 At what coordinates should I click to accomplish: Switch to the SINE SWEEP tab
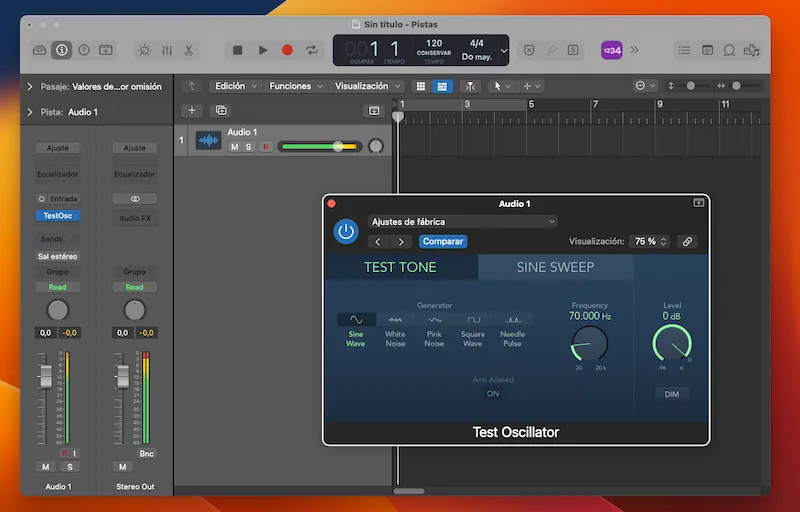click(555, 267)
